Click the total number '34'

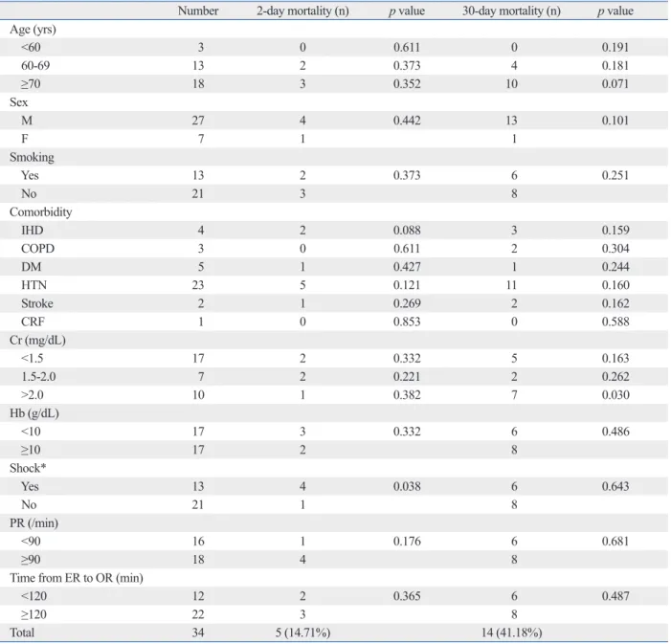tap(198, 633)
